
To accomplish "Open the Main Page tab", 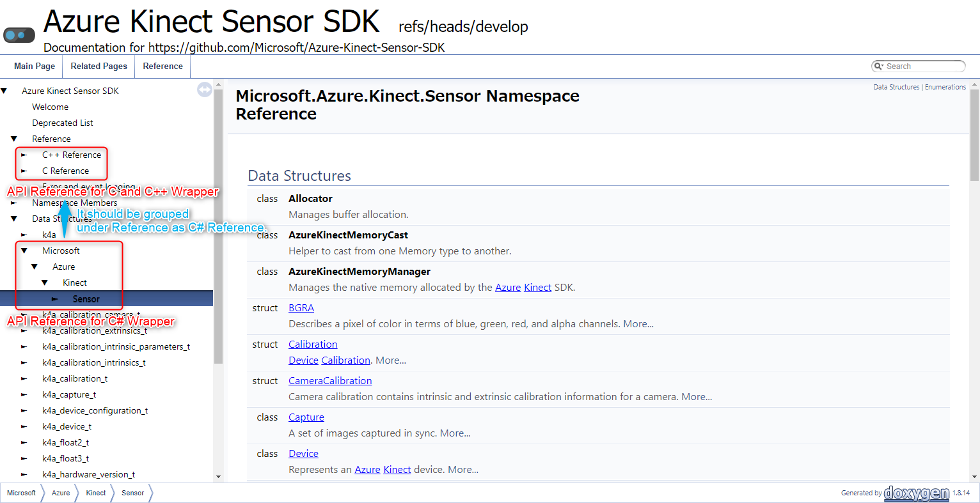I will 34,66.
